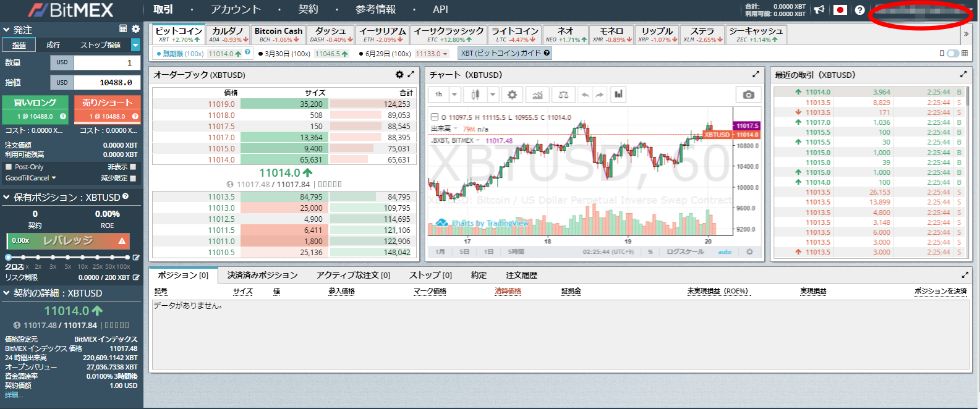Open candlestick chart style dropdown arrow

tap(493, 95)
